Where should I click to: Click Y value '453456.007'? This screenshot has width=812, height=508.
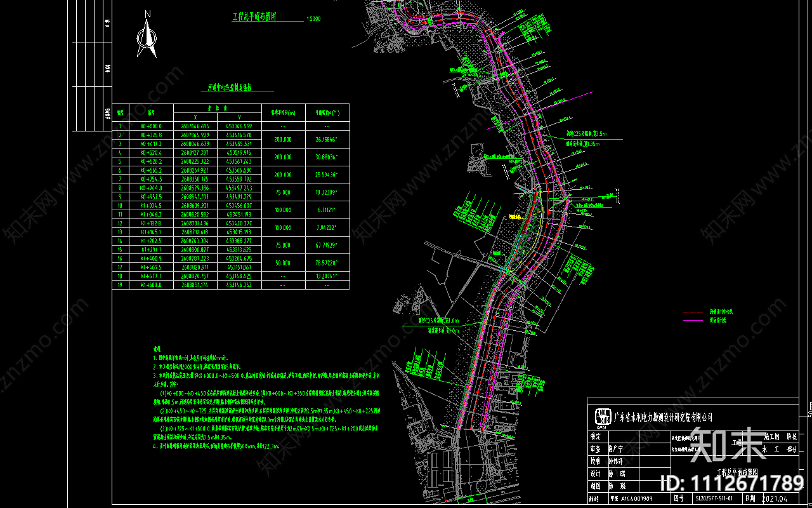tap(239, 206)
